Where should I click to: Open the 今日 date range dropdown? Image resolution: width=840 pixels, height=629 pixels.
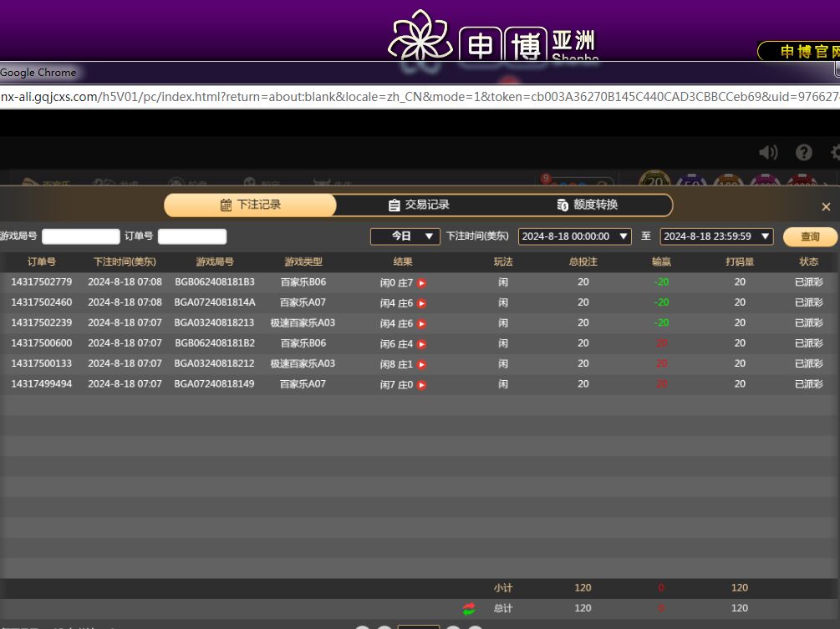point(405,236)
